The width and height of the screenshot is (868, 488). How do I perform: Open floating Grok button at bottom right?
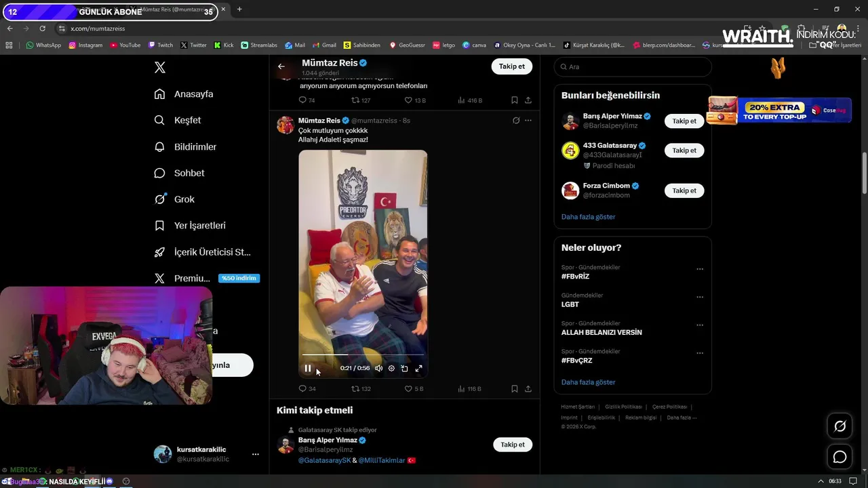point(840,426)
